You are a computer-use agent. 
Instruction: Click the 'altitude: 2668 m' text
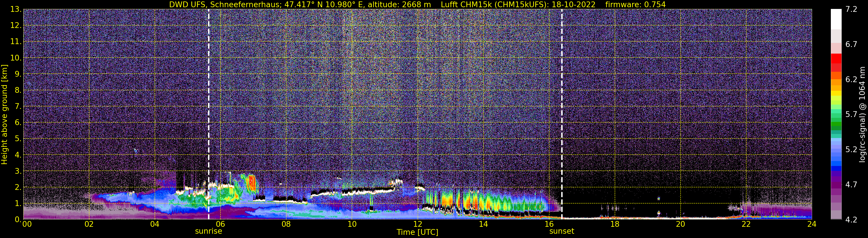pyautogui.click(x=399, y=4)
